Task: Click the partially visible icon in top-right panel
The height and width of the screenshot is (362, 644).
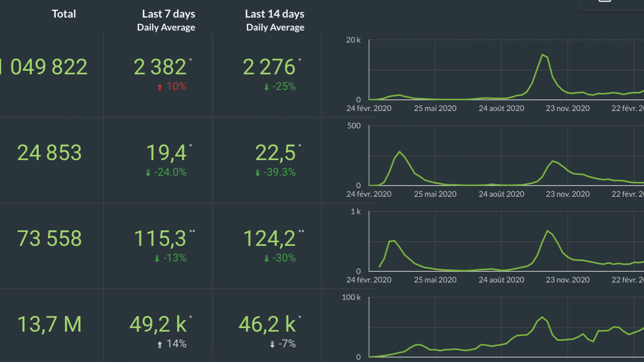Action: [x=604, y=1]
